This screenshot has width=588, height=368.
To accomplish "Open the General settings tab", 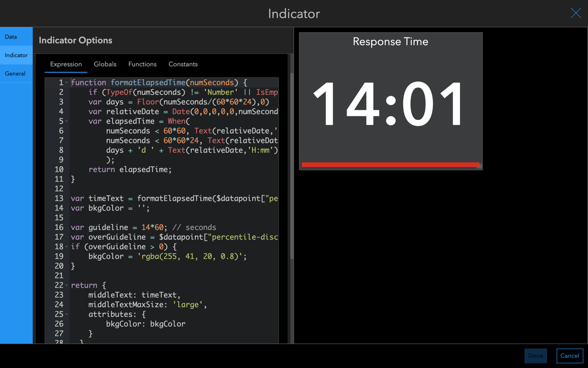I will pyautogui.click(x=15, y=74).
